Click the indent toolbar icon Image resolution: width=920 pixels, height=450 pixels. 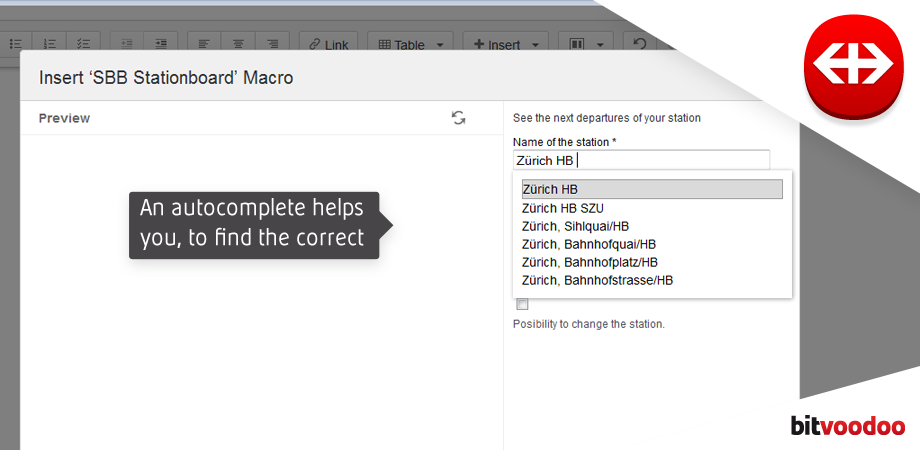coord(160,45)
